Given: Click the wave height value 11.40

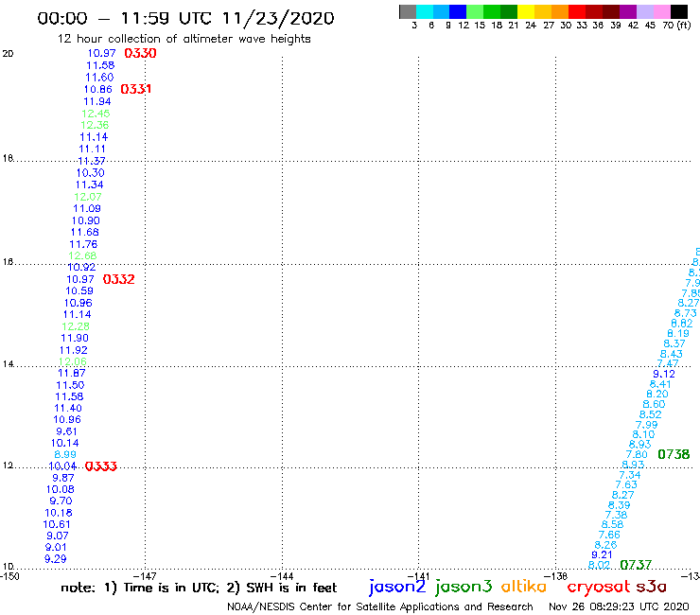Looking at the screenshot, I should tap(68, 408).
